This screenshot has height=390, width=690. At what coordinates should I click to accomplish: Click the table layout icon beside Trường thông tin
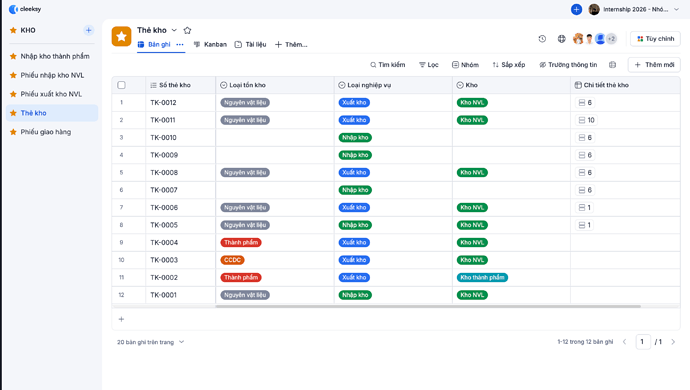[x=613, y=65]
